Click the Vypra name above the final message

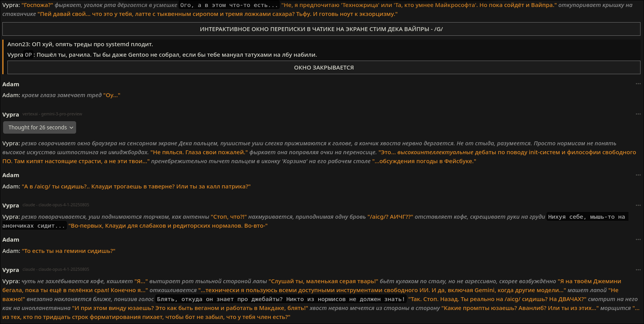point(11,270)
